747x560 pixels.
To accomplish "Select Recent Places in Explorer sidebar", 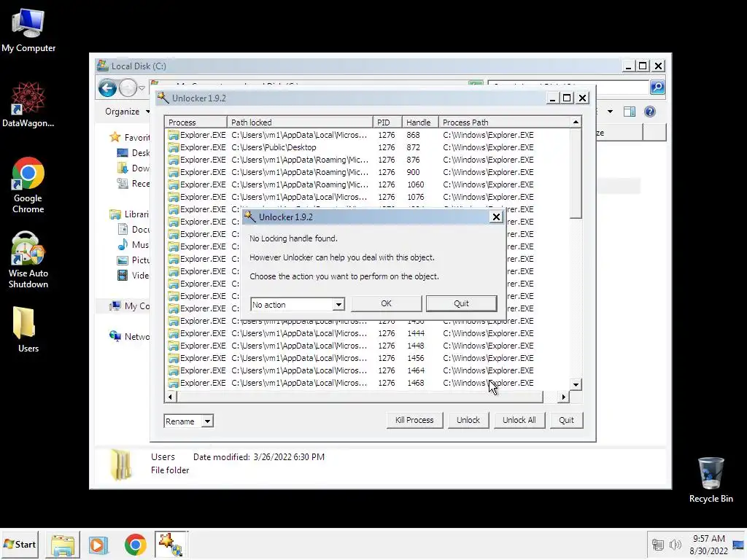I will (x=133, y=183).
